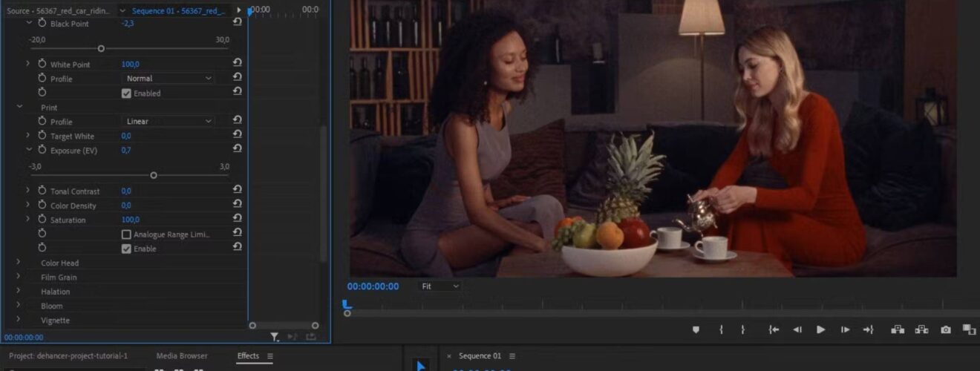Click the Play button in program monitor
980x371 pixels.
click(x=820, y=329)
